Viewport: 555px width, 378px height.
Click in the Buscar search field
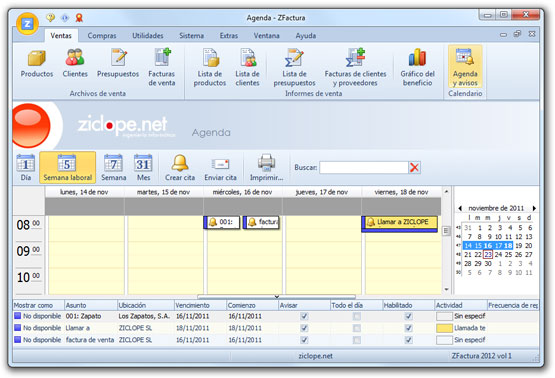click(364, 167)
